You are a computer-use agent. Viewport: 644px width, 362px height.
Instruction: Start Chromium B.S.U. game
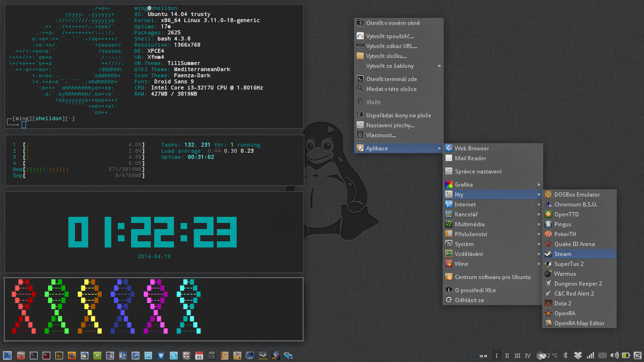tap(579, 204)
